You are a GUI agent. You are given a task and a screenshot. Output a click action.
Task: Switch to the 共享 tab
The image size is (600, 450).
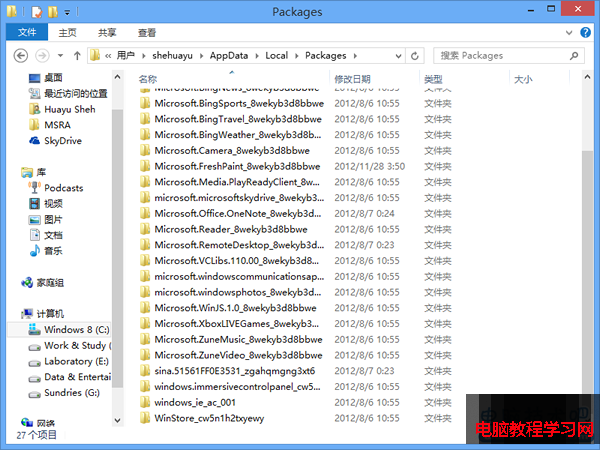(107, 33)
